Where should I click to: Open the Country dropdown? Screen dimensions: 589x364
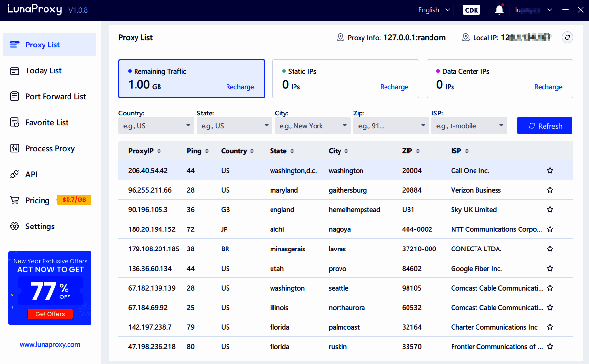(x=156, y=125)
